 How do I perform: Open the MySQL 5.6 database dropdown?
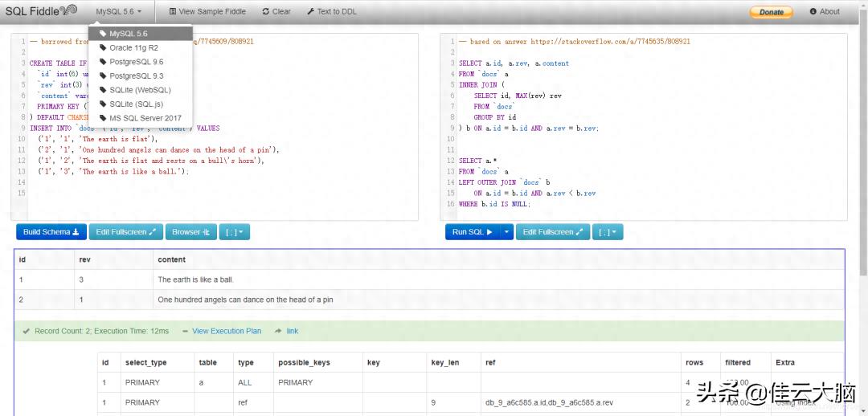[x=118, y=12]
